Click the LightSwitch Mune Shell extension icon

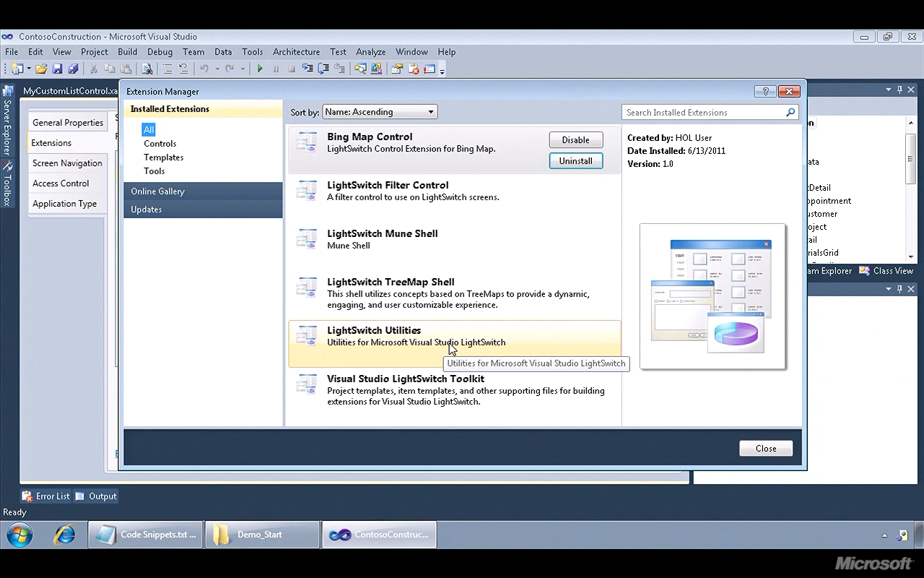307,238
